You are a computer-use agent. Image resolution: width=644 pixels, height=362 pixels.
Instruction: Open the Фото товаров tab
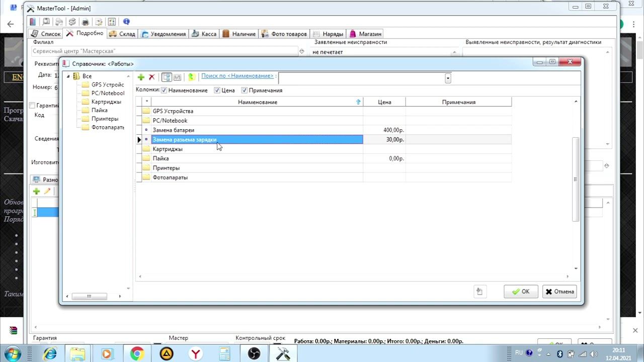284,34
